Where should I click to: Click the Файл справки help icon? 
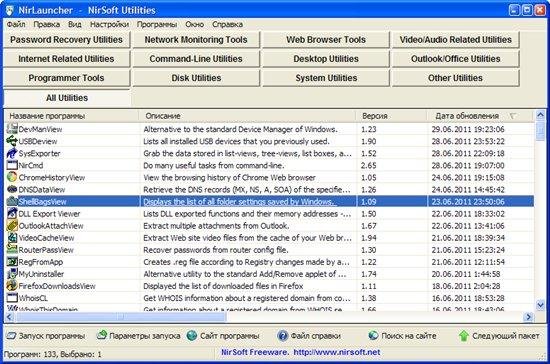tap(282, 336)
